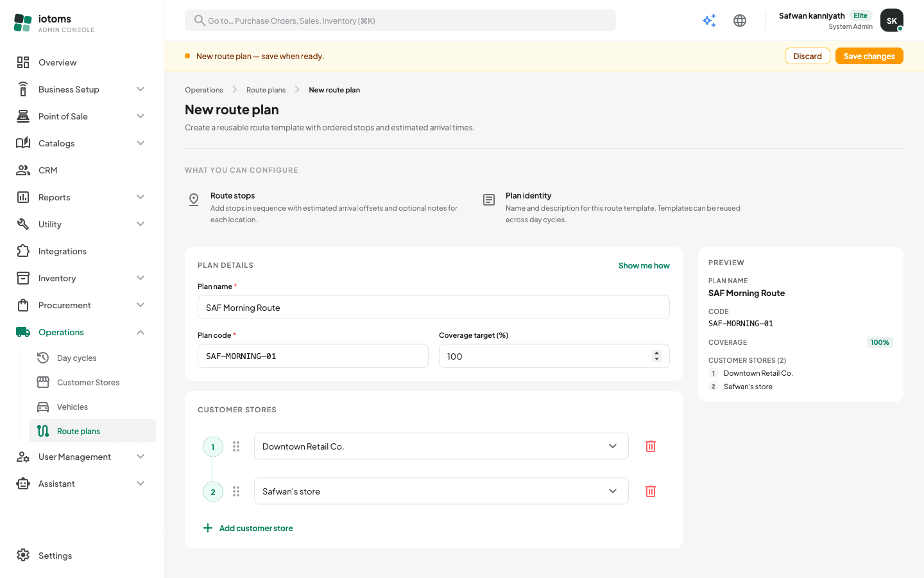
Task: Click the Integrations puzzle icon
Action: pyautogui.click(x=23, y=251)
